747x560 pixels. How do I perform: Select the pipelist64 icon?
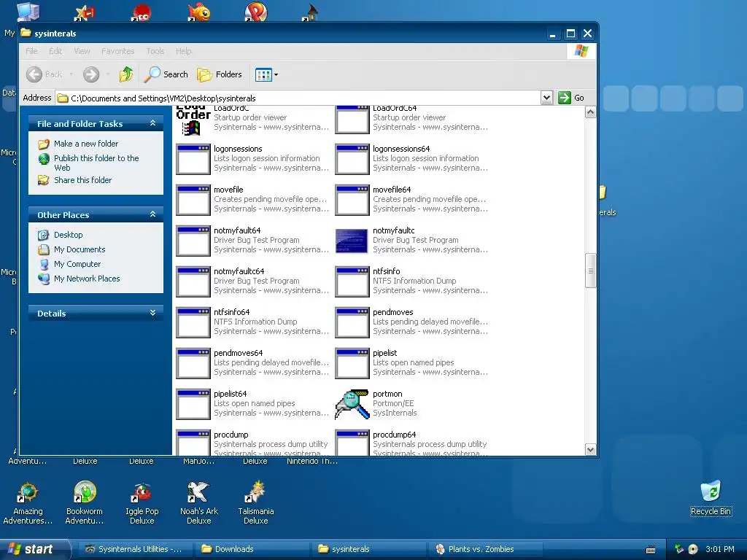193,405
